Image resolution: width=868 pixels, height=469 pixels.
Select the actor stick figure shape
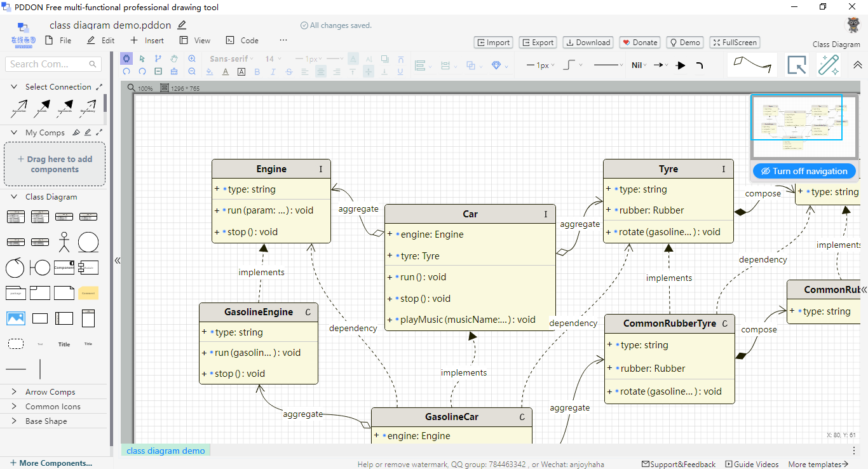coord(64,242)
